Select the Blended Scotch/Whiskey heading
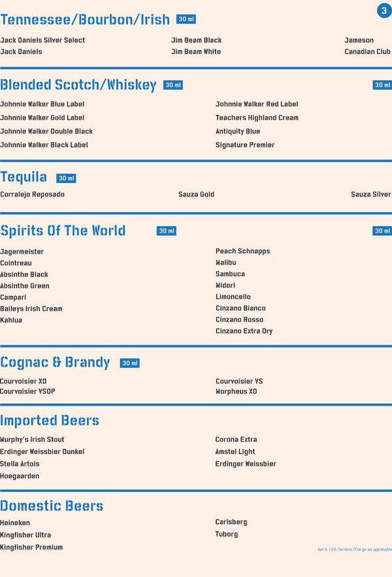 click(78, 85)
